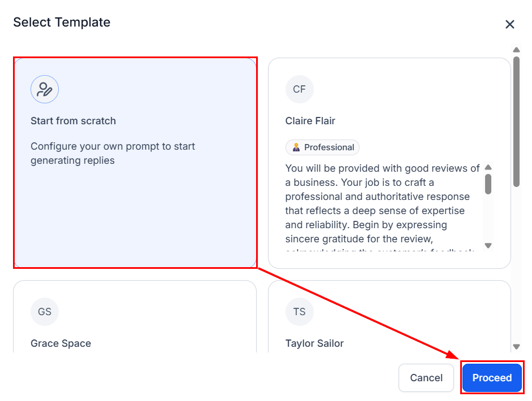The image size is (532, 401).
Task: Select the Taylor Sailor template card
Action: pyautogui.click(x=389, y=316)
